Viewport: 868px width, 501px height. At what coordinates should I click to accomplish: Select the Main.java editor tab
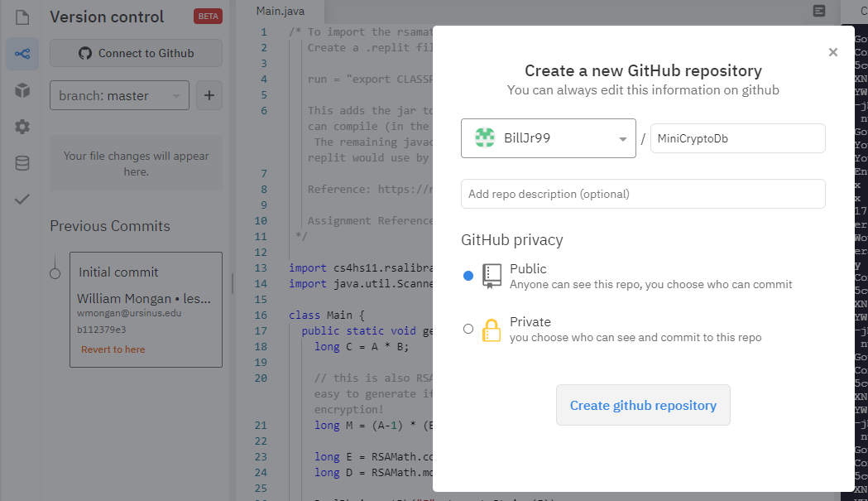pyautogui.click(x=281, y=11)
